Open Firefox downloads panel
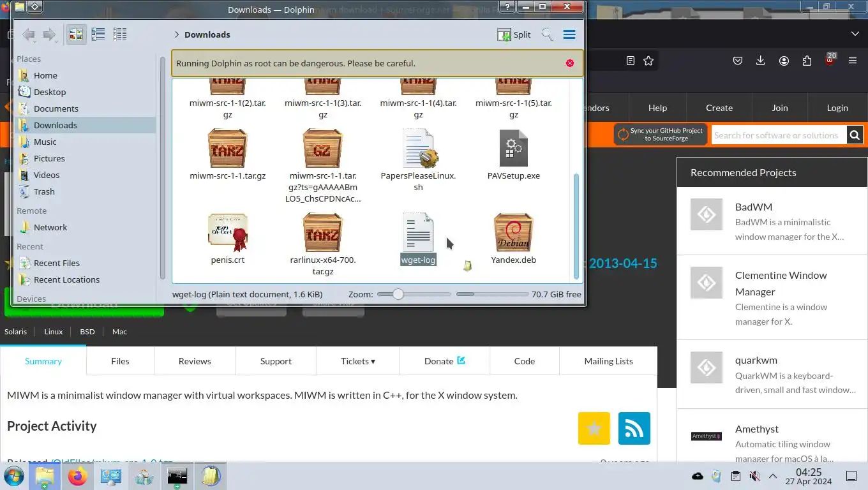868x490 pixels. click(760, 61)
